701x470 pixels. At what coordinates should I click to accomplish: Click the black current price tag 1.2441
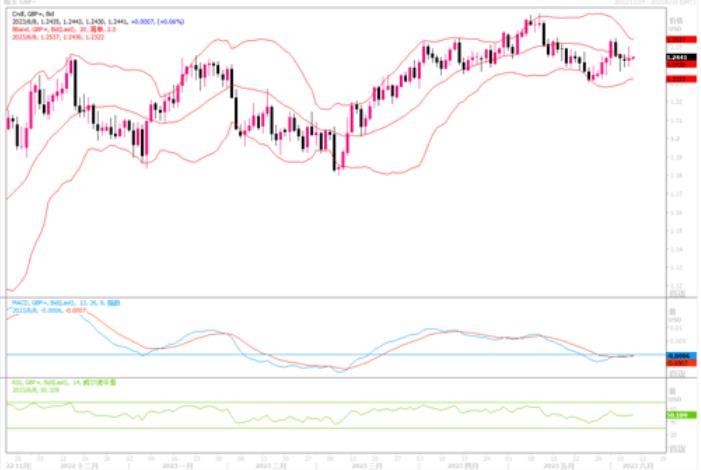tap(677, 58)
